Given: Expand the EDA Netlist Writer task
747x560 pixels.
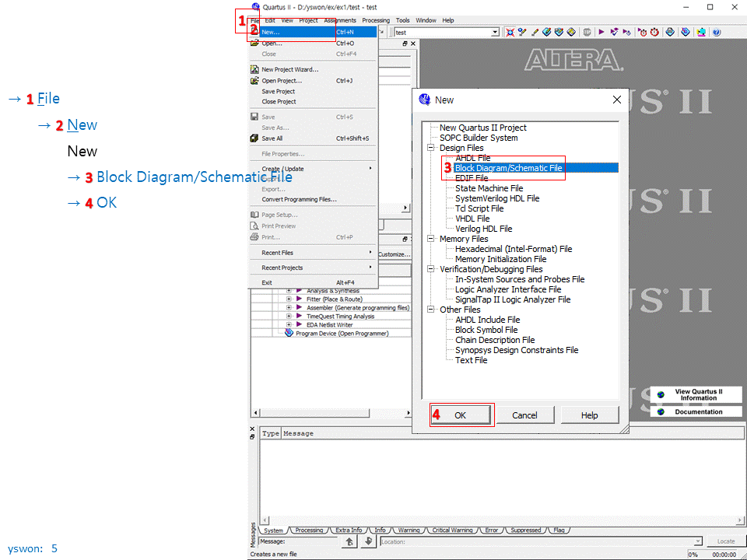Looking at the screenshot, I should [289, 324].
